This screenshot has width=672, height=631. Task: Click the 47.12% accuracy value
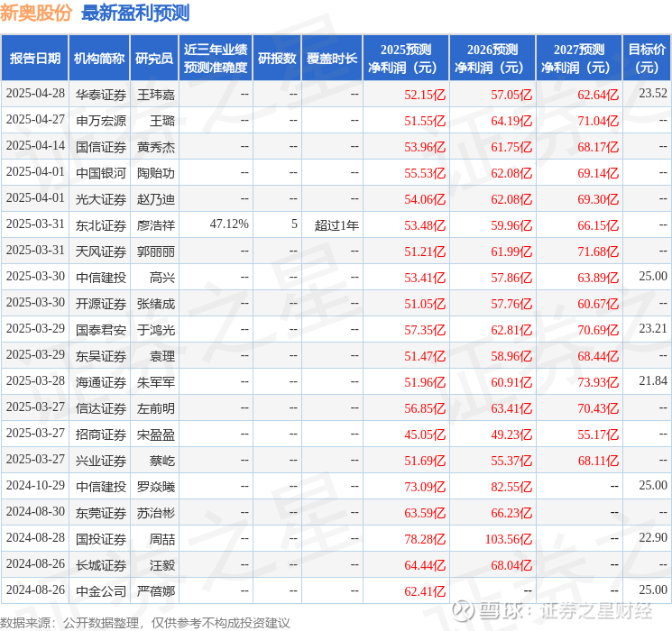coord(229,224)
